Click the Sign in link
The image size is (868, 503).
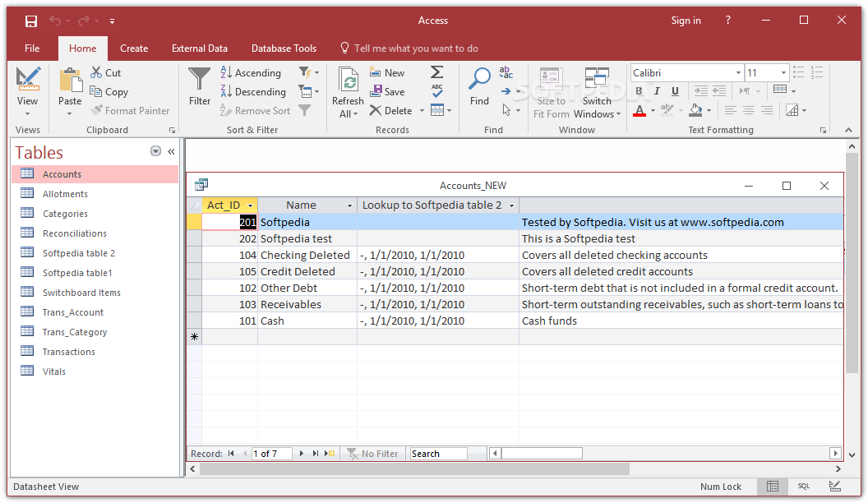(686, 20)
